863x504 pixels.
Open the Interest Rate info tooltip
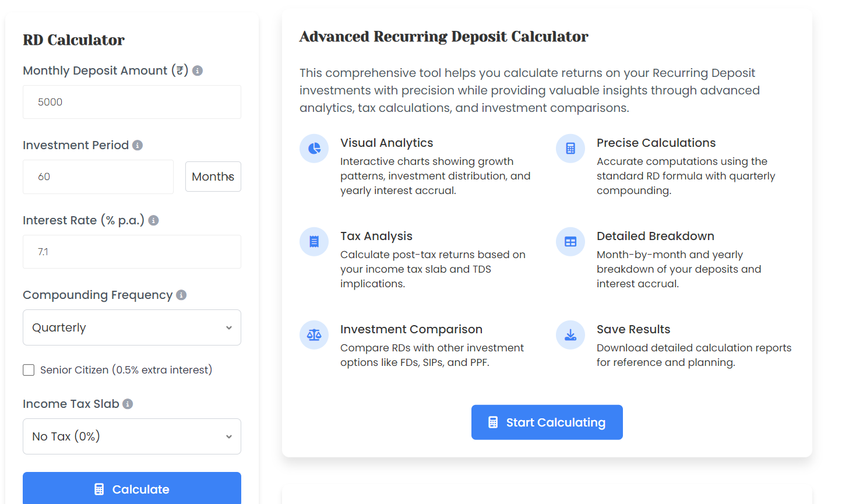coord(153,220)
